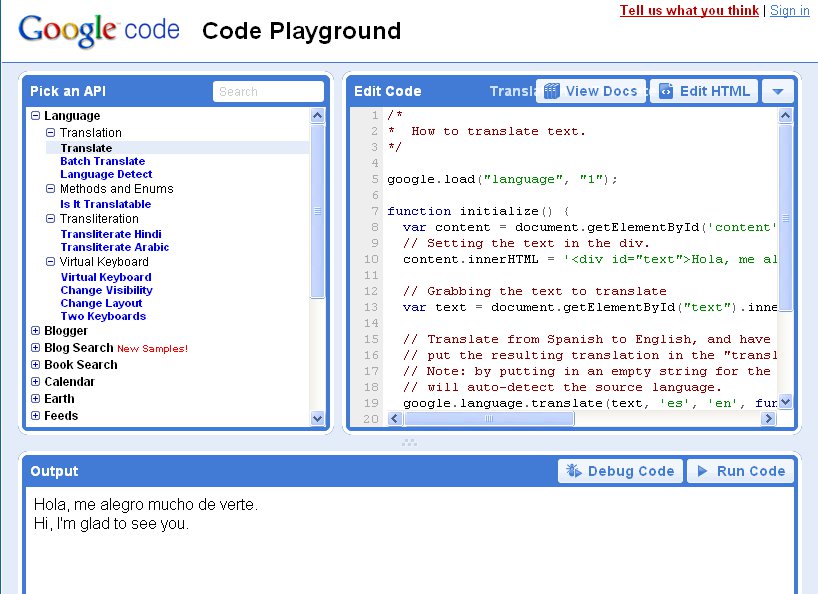
Task: Click the Edit HTML button
Action: [x=704, y=91]
